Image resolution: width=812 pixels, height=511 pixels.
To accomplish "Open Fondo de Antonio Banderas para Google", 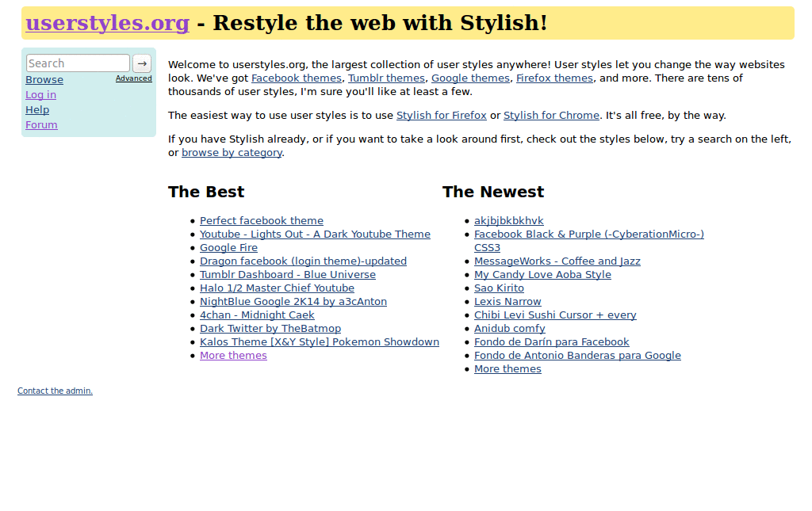I will (x=577, y=355).
